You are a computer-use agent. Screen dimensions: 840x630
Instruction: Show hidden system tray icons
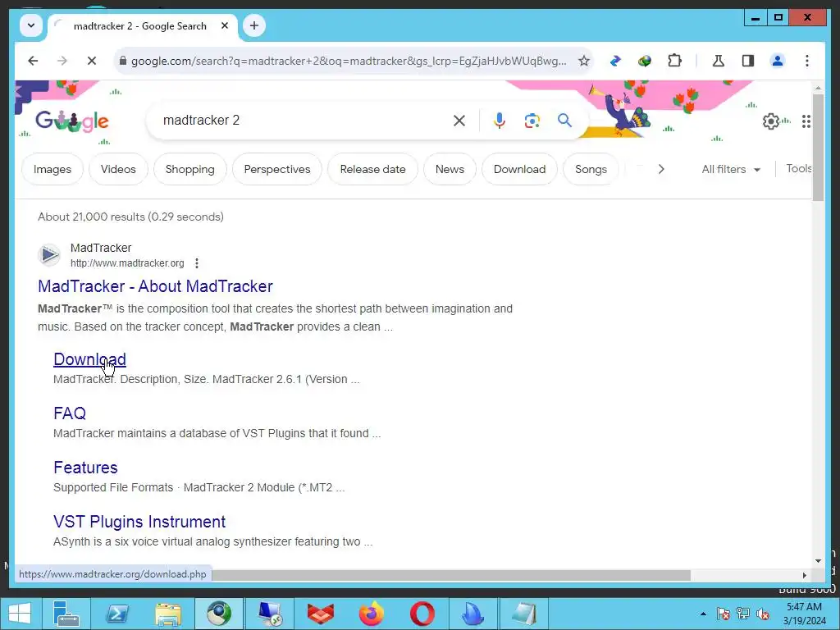tap(703, 614)
